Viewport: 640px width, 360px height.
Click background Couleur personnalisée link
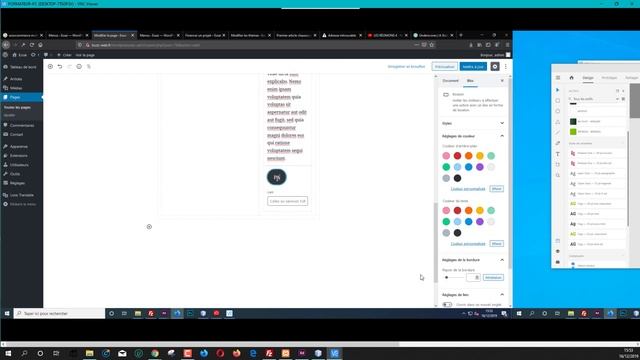coord(468,189)
